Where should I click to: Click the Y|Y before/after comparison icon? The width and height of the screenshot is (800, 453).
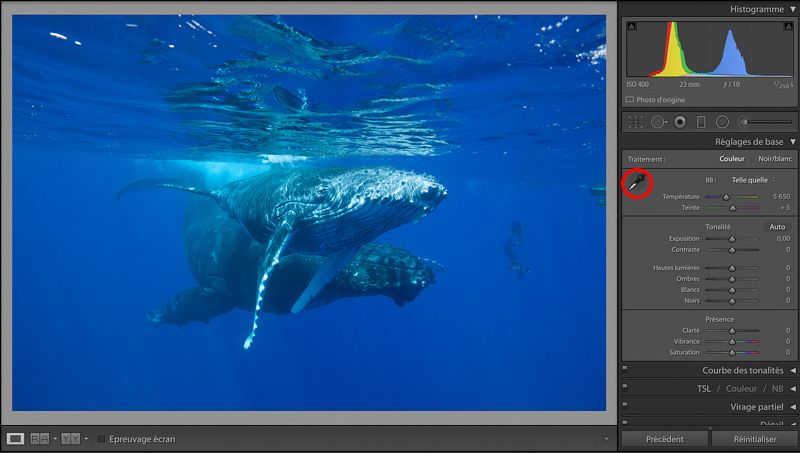click(x=70, y=439)
